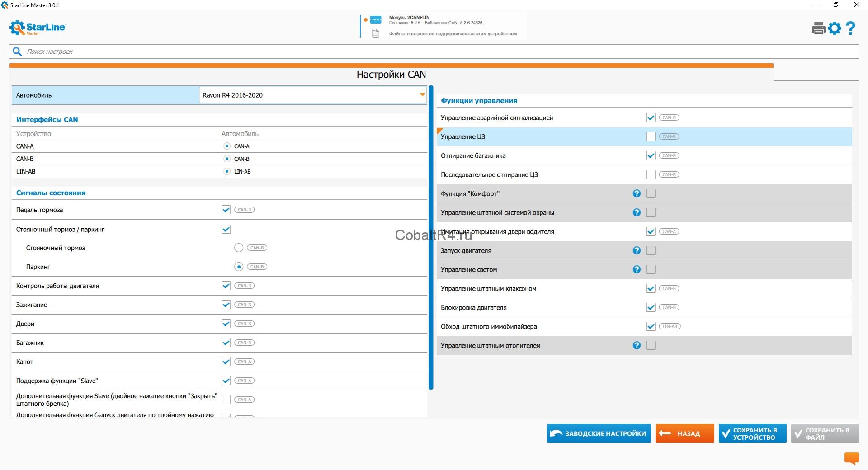
Task: Click the blue vertical scrollbar
Action: click(x=431, y=237)
